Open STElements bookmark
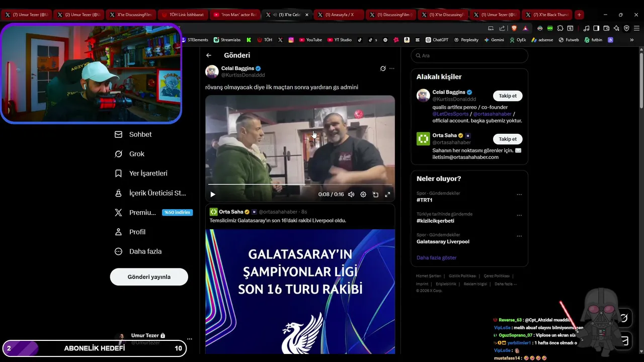Screen dimensions: 644x362 tap(195, 40)
